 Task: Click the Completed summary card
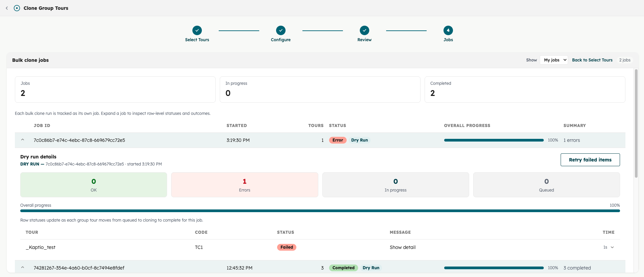(525, 90)
